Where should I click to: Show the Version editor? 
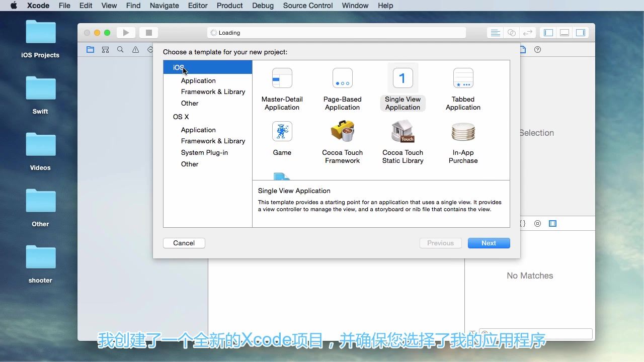tap(528, 33)
